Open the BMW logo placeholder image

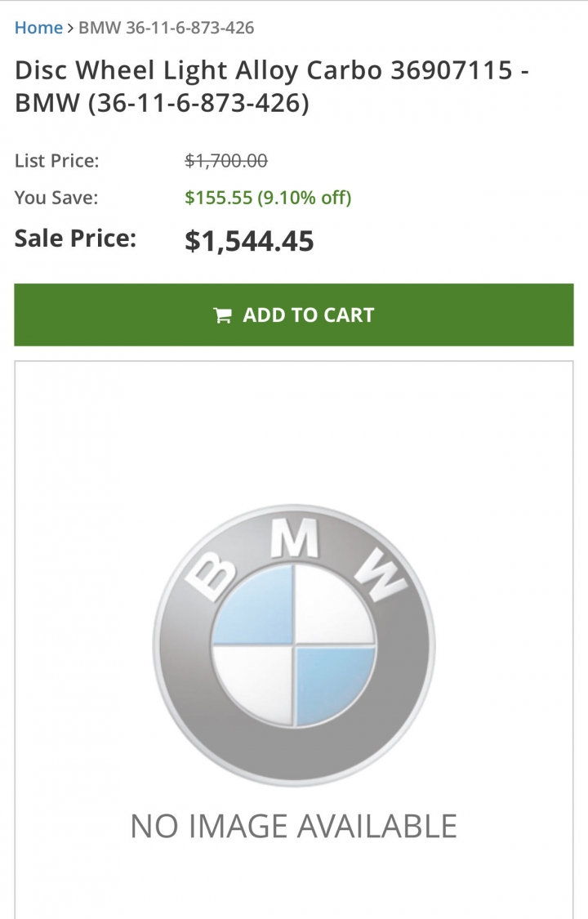[x=294, y=645]
